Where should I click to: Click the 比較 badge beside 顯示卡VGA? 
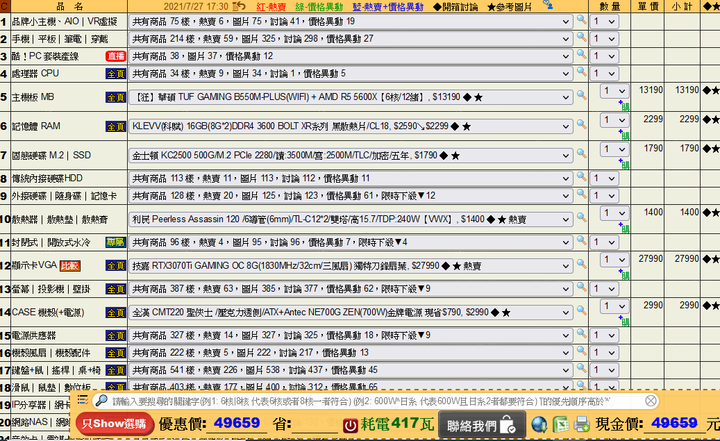coord(70,266)
